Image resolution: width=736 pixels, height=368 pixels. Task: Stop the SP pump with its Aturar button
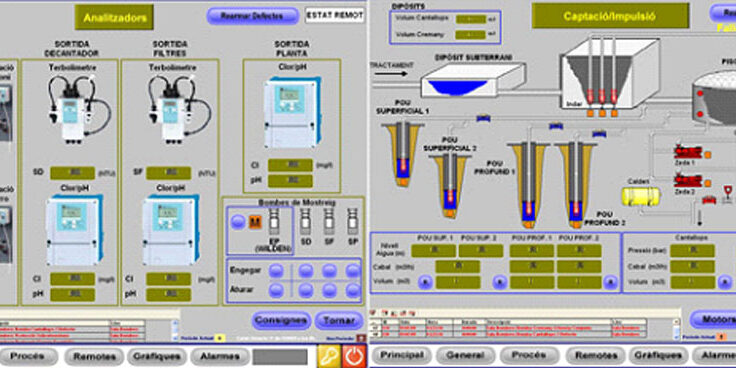[x=353, y=290]
